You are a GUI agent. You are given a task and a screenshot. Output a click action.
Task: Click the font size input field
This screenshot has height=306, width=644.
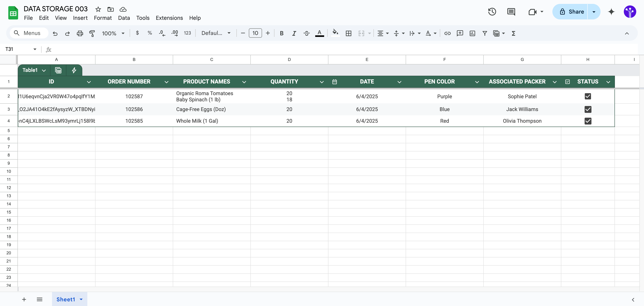(255, 33)
